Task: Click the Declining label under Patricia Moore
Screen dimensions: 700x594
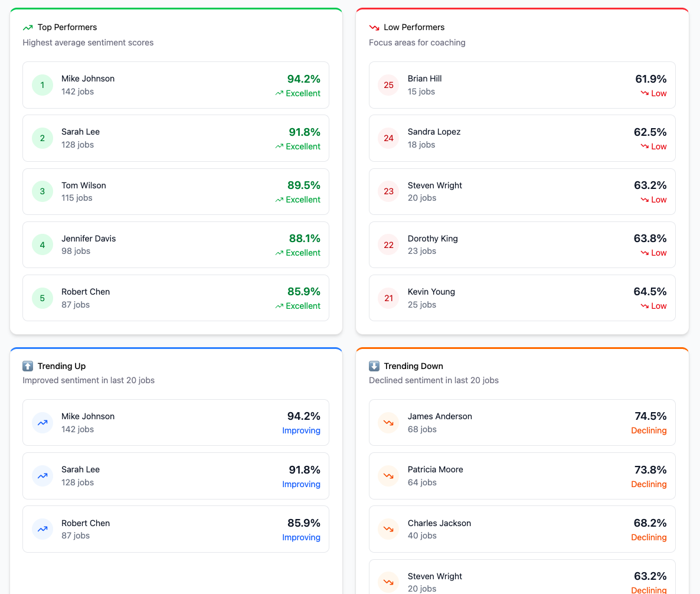Action: [x=649, y=484]
